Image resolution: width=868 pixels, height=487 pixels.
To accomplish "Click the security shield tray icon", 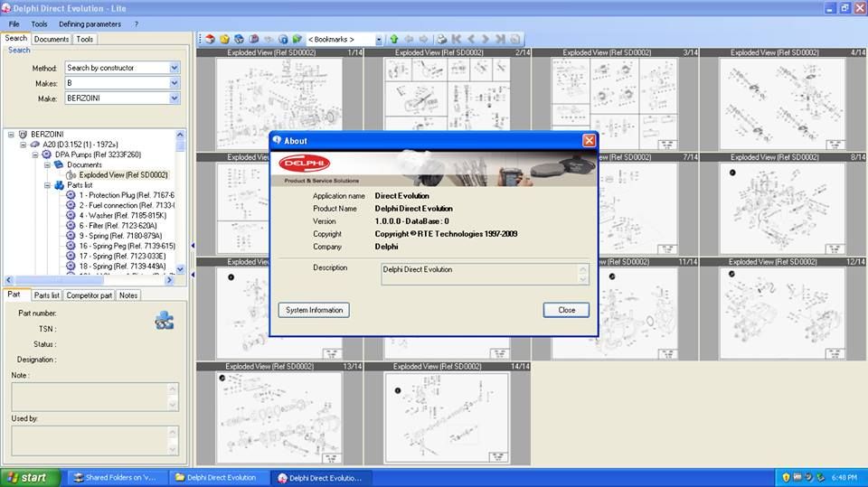I will pyautogui.click(x=786, y=477).
